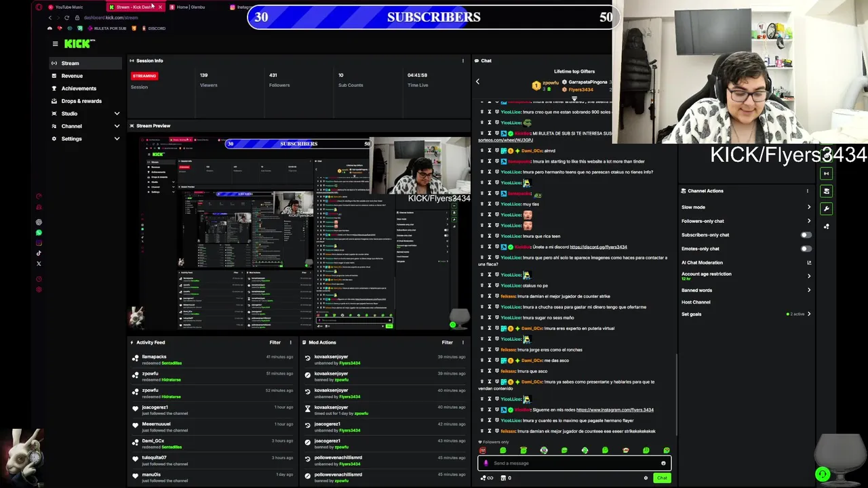Image resolution: width=868 pixels, height=488 pixels.
Task: Expand Set goals settings
Action: tap(809, 314)
